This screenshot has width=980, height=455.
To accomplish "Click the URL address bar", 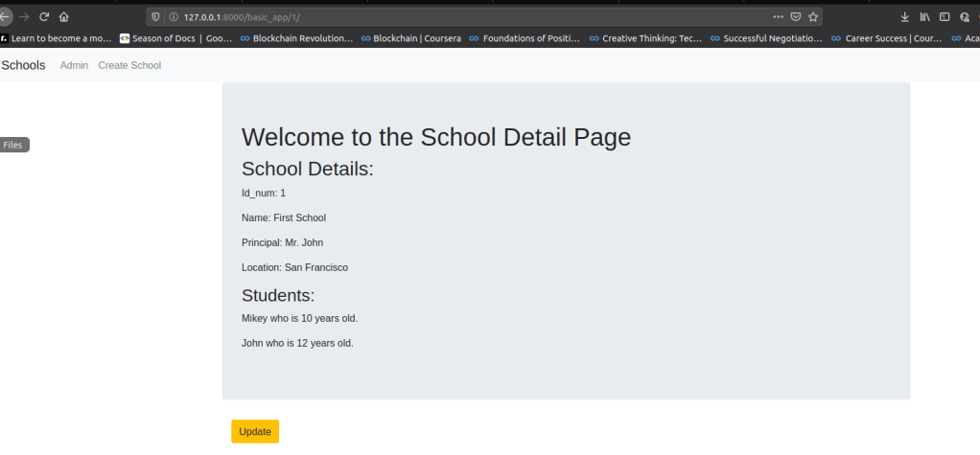I will tap(460, 16).
